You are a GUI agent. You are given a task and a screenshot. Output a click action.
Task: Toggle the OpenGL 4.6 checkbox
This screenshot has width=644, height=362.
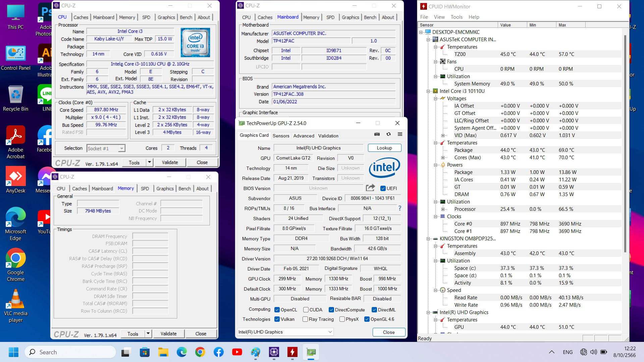coord(367,319)
